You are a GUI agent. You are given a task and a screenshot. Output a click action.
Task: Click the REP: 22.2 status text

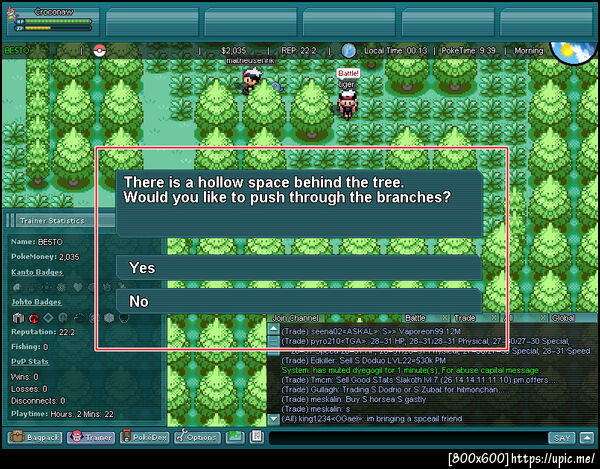tap(299, 50)
